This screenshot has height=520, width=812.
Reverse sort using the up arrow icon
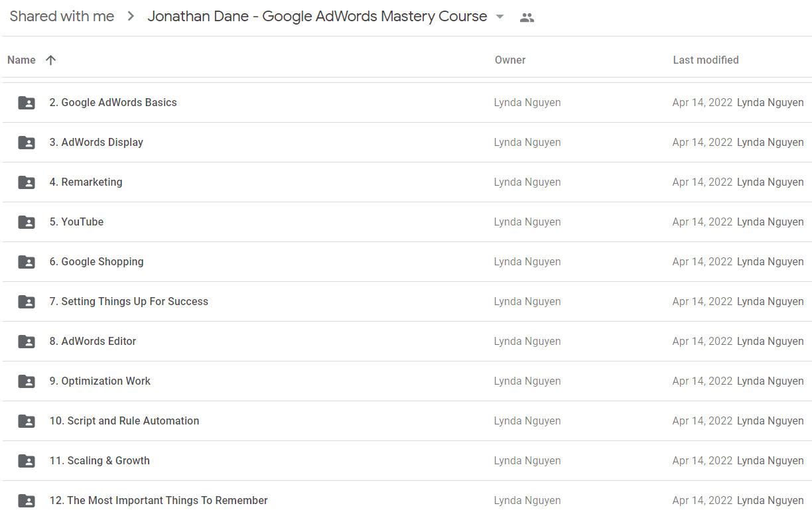pyautogui.click(x=50, y=60)
